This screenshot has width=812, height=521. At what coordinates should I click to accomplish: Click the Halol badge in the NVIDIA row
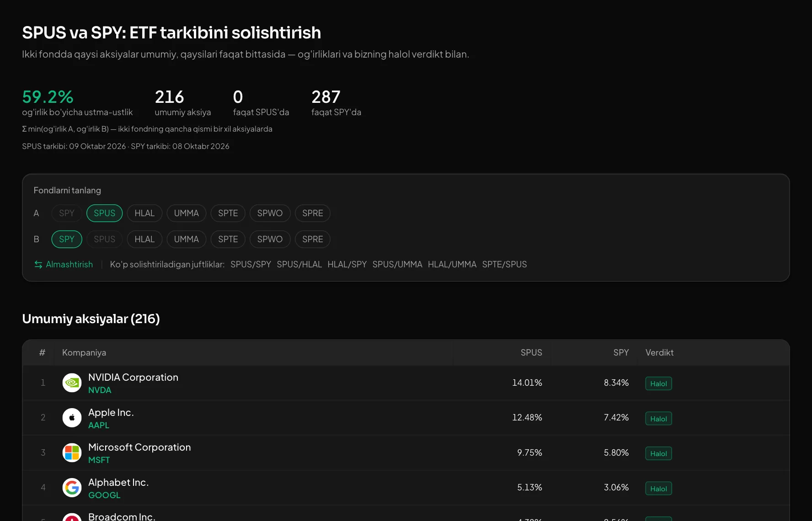pyautogui.click(x=658, y=383)
